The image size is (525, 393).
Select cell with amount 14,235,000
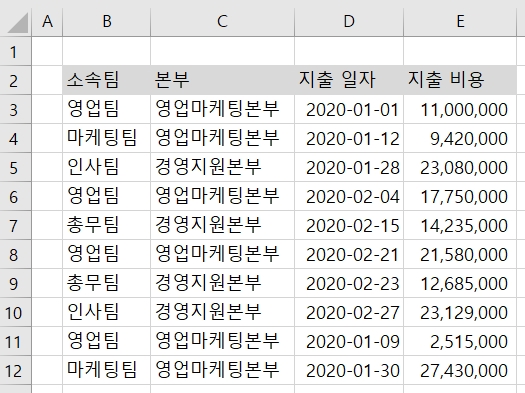click(x=460, y=225)
